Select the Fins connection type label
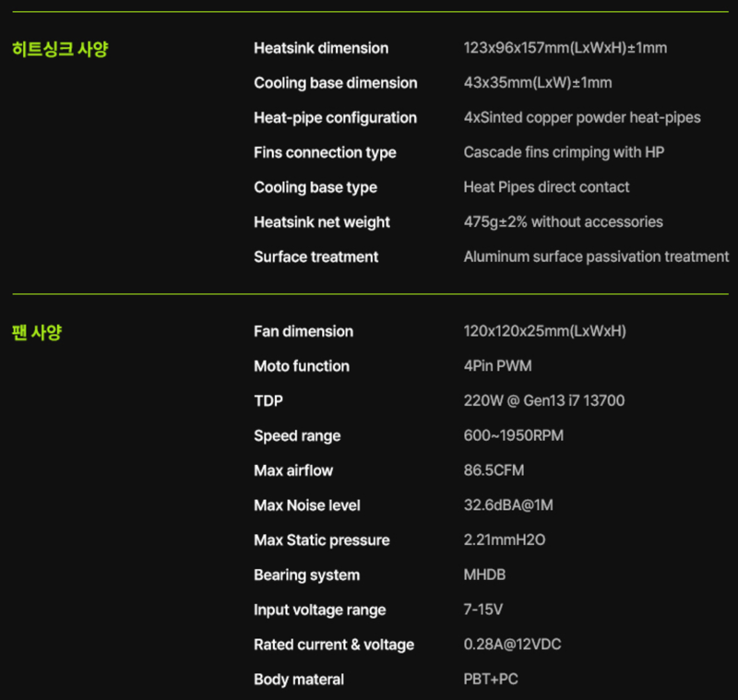738x700 pixels. (326, 152)
